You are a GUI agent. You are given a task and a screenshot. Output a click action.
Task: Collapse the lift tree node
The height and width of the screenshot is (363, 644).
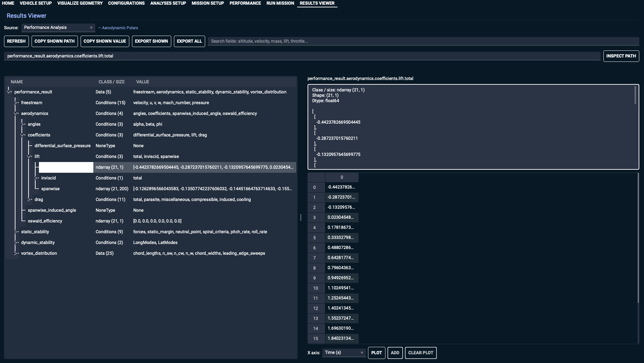pos(29,157)
